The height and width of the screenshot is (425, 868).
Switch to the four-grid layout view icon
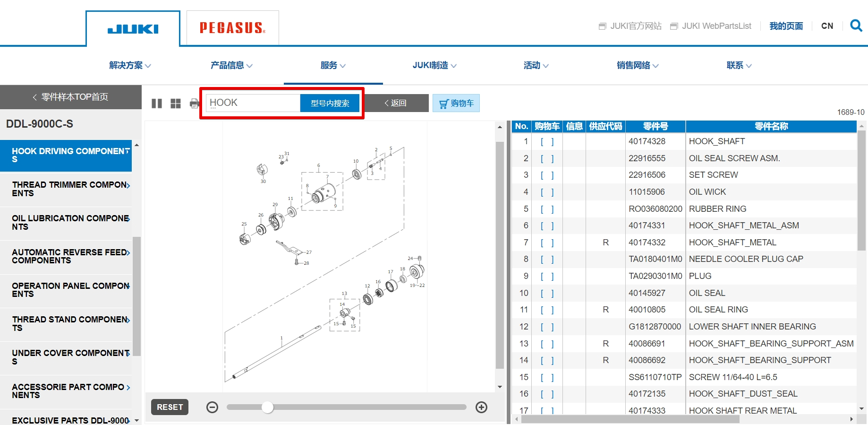(x=176, y=104)
